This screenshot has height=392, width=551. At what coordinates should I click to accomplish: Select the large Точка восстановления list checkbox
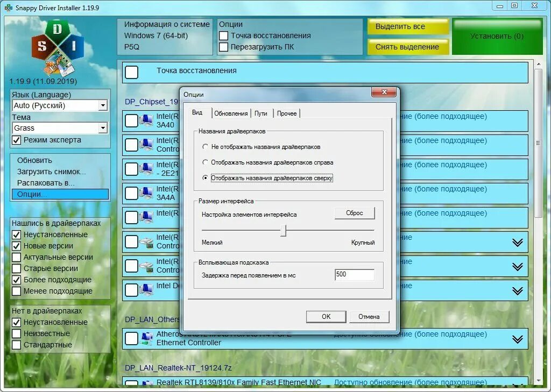coord(132,73)
